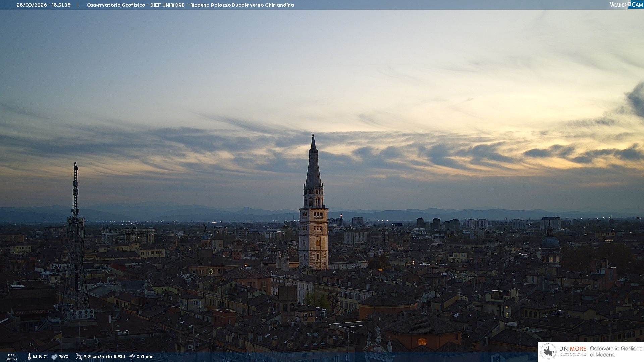Click the thermometer temperature icon
The width and height of the screenshot is (644, 362).
[x=29, y=357]
